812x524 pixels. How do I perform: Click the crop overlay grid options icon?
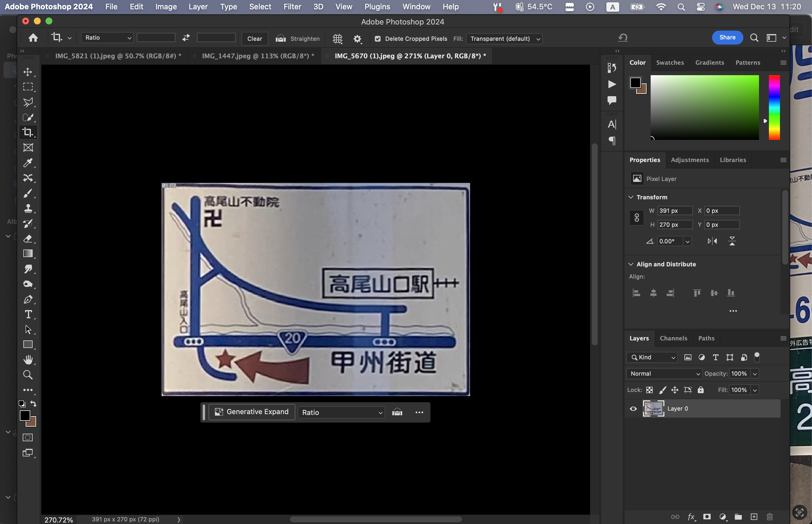pos(337,39)
